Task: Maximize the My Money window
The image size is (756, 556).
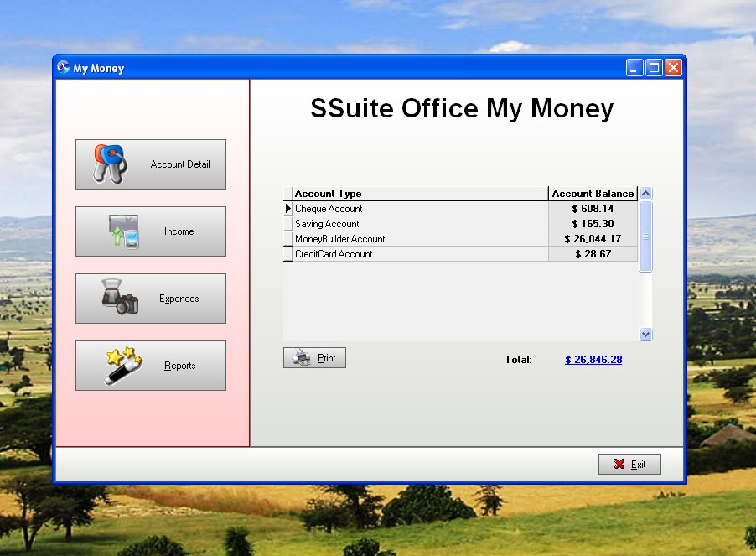Action: pyautogui.click(x=654, y=68)
